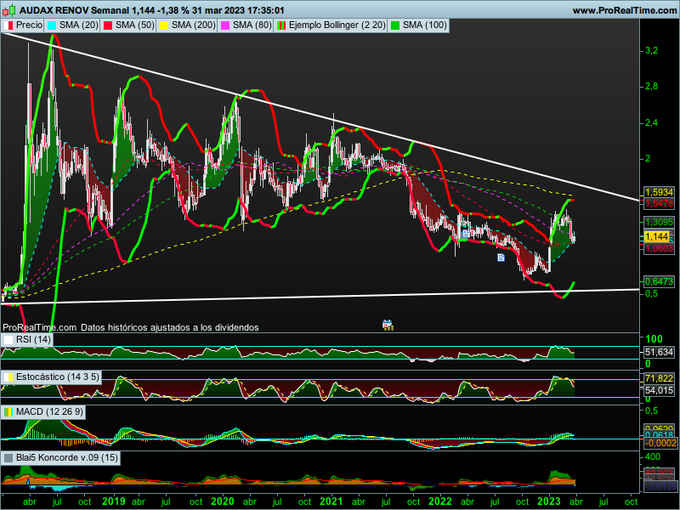Click the AUDAX RENOV Semanal title text
Viewport: 680px width, 510px height.
(74, 10)
